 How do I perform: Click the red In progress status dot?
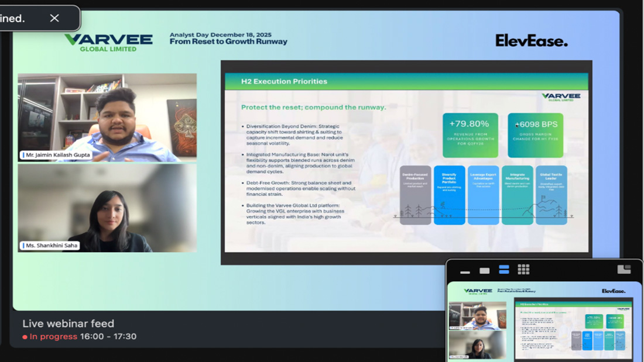[25, 337]
